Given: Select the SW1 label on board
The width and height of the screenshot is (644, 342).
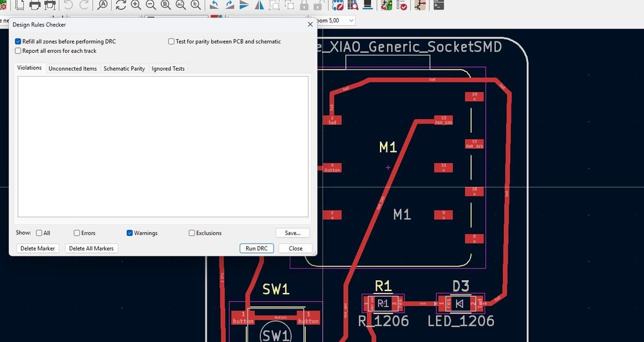Looking at the screenshot, I should tap(276, 289).
